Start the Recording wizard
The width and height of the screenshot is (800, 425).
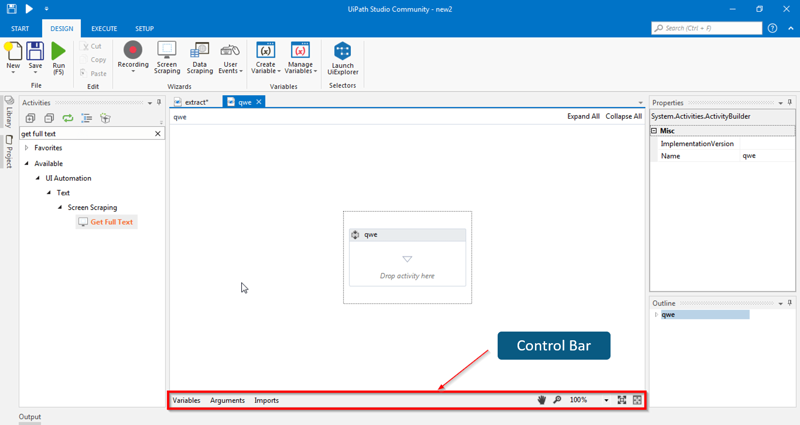coord(133,57)
